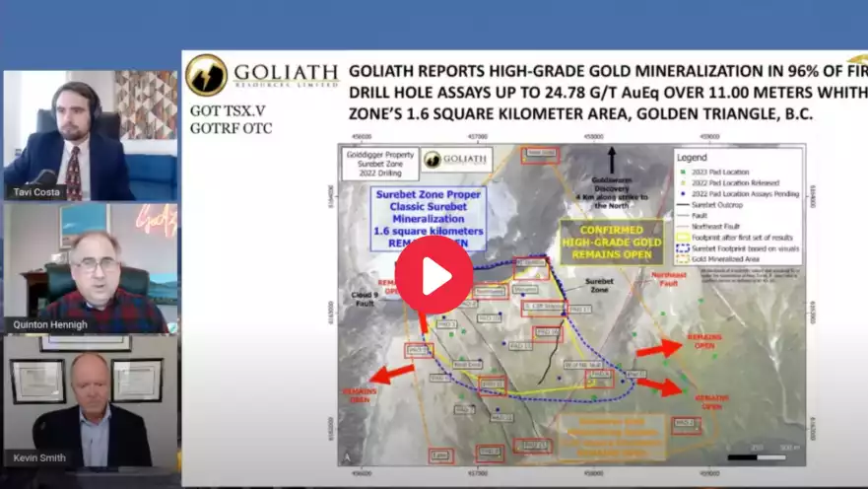The height and width of the screenshot is (489, 868).
Task: Click the 'Cloud 9 Fault' map label
Action: point(365,299)
